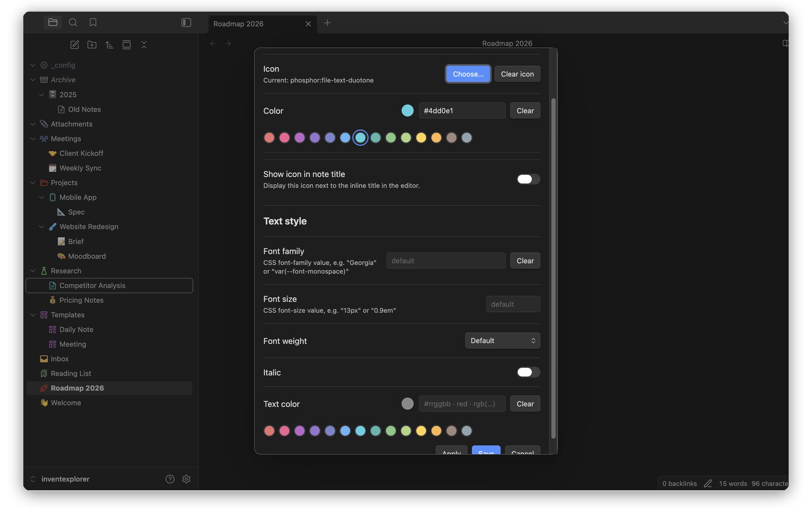
Task: Clear the Font family field
Action: [x=525, y=261]
